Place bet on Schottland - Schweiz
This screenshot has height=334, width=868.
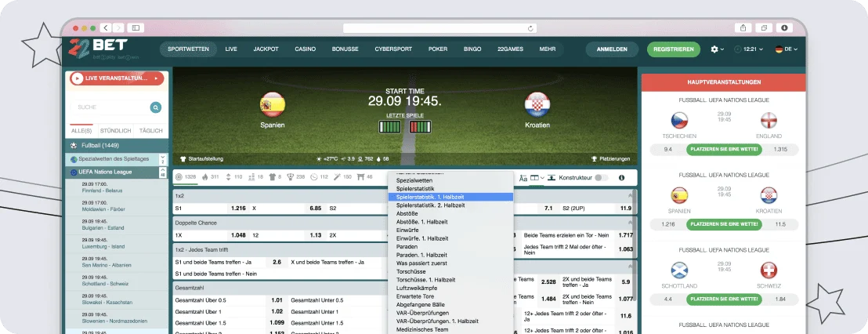[x=724, y=300]
